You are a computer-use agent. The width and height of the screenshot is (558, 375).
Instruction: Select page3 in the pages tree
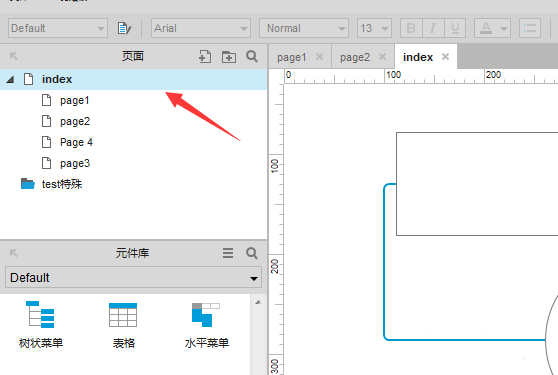[75, 163]
